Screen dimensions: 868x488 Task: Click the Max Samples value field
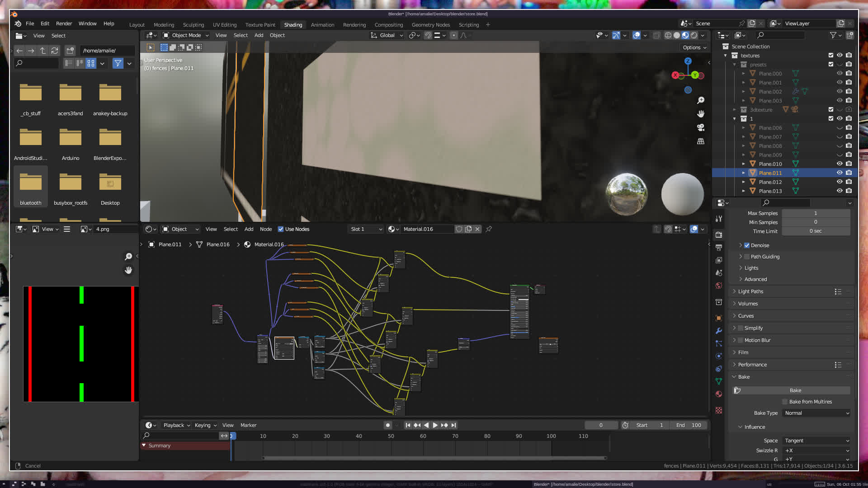click(816, 213)
